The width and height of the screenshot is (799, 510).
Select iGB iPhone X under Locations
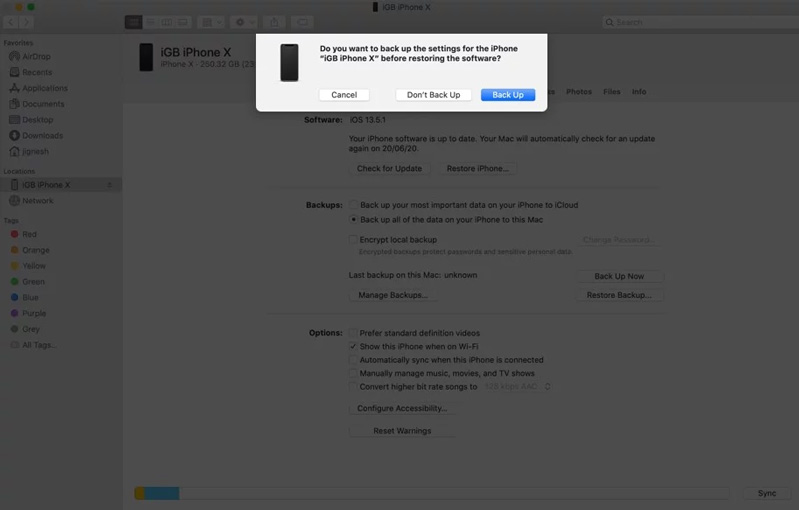click(x=61, y=184)
